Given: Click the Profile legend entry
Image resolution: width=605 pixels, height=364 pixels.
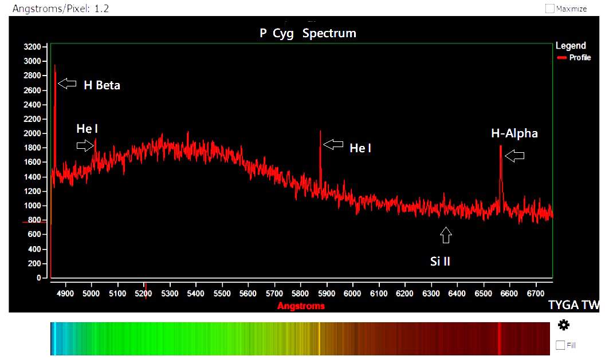Looking at the screenshot, I should tap(580, 58).
